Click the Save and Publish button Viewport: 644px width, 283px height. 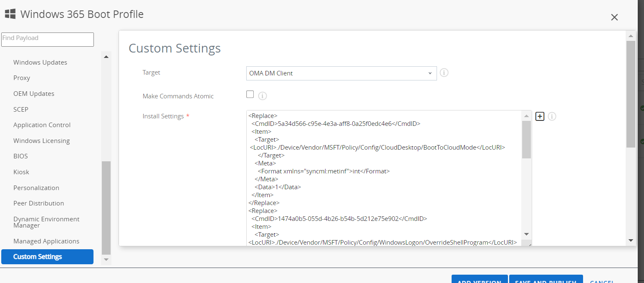click(x=546, y=280)
